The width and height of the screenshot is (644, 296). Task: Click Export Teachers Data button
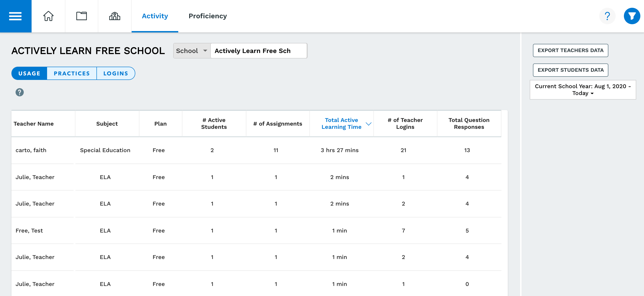(x=570, y=50)
